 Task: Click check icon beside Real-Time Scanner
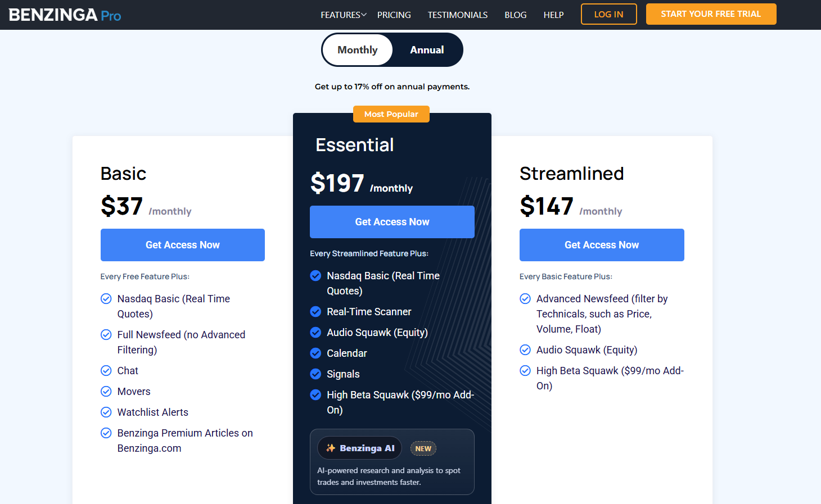point(315,311)
